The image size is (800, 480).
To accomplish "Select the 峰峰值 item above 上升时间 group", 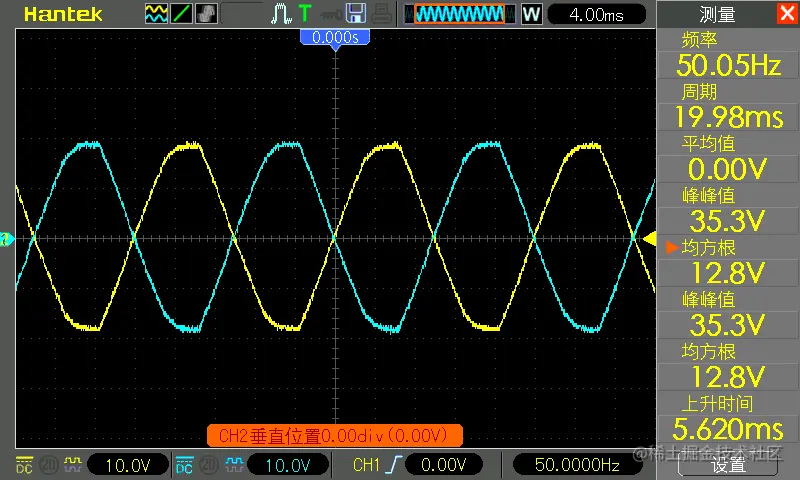I will click(708, 300).
